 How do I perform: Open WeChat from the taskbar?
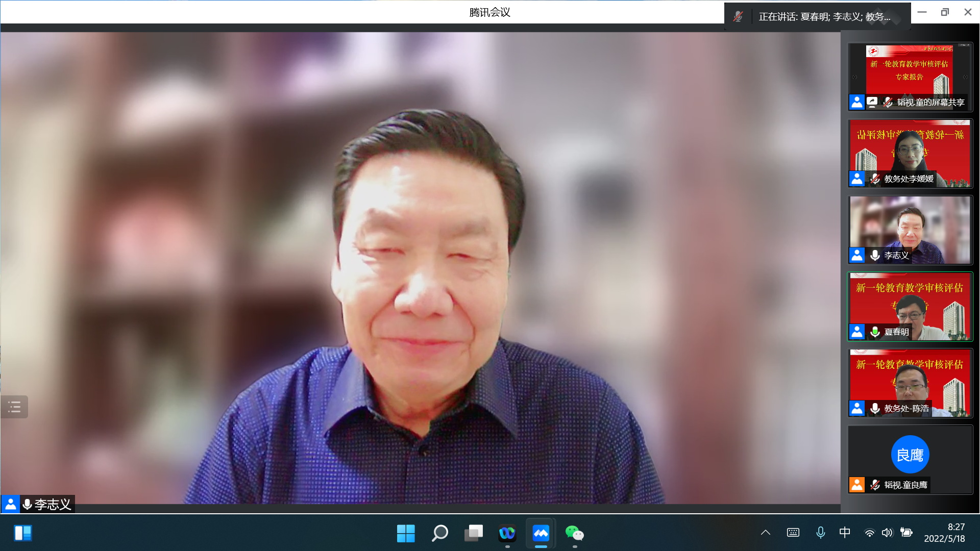pyautogui.click(x=574, y=533)
